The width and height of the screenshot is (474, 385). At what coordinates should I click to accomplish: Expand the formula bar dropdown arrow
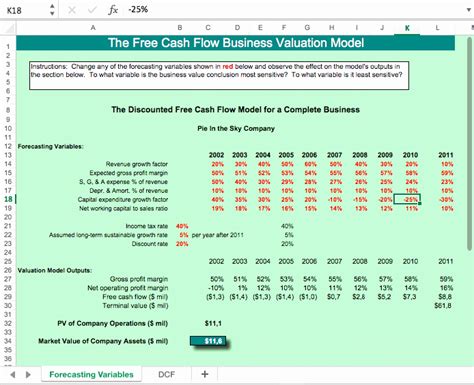point(469,10)
